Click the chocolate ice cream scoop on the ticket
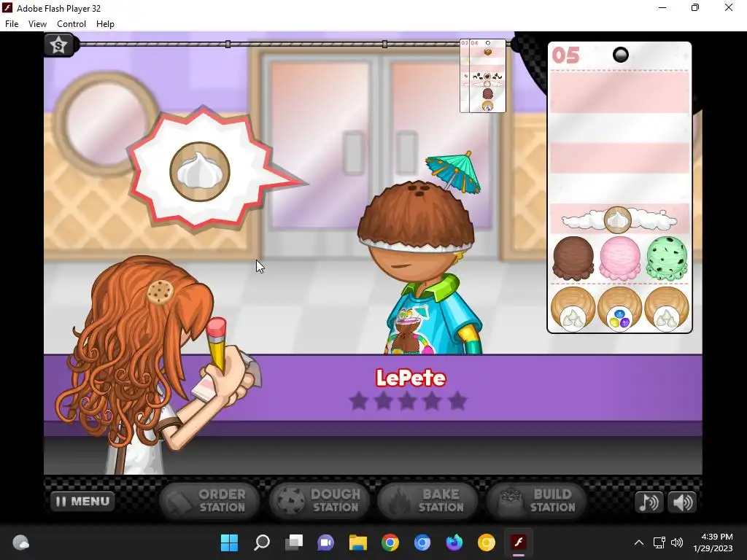The height and width of the screenshot is (560, 747). [573, 258]
